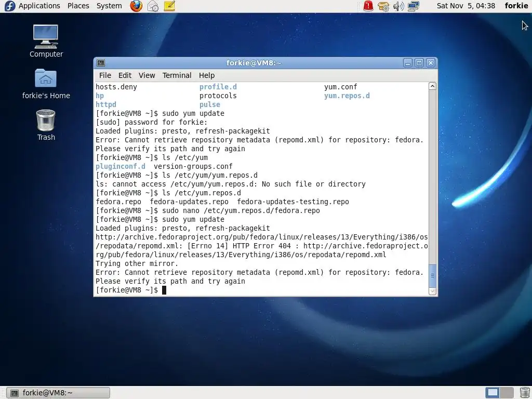Switch to the second workspace
This screenshot has width=532, height=399.
(507, 393)
